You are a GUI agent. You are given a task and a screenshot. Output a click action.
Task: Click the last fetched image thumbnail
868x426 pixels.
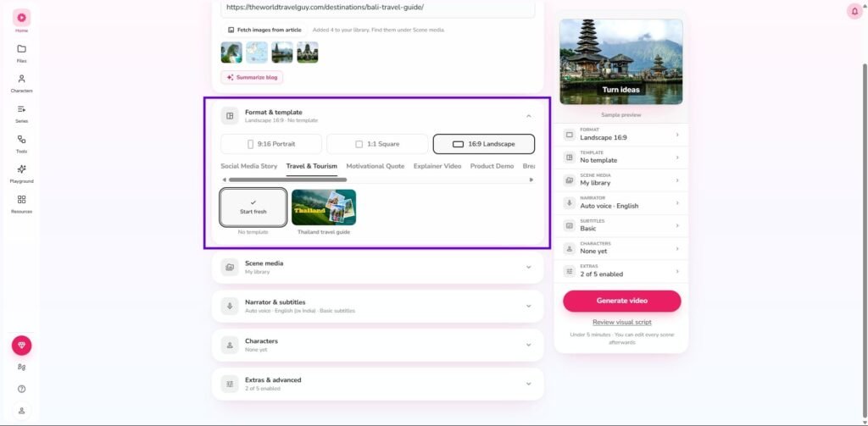tap(307, 53)
